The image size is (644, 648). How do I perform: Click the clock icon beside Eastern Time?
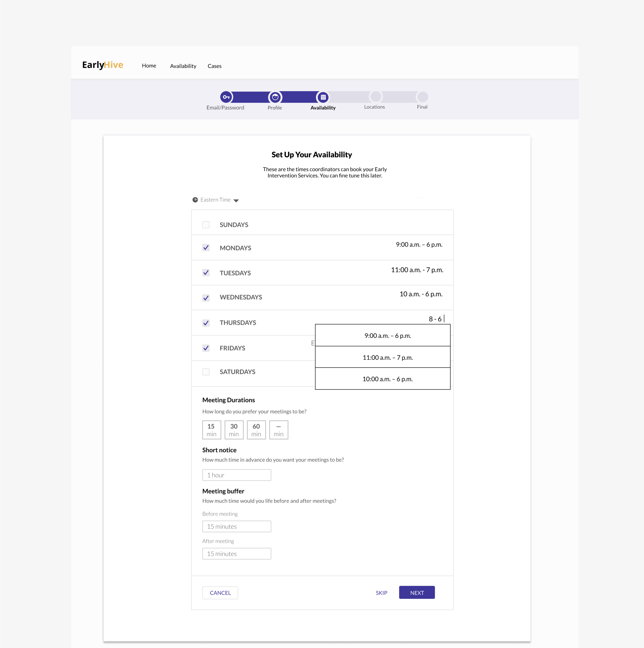[x=195, y=200]
